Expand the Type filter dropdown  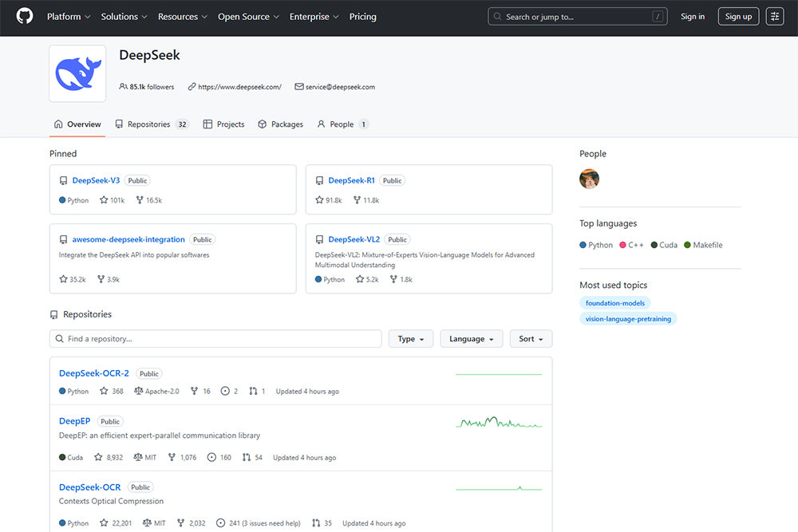pos(411,339)
